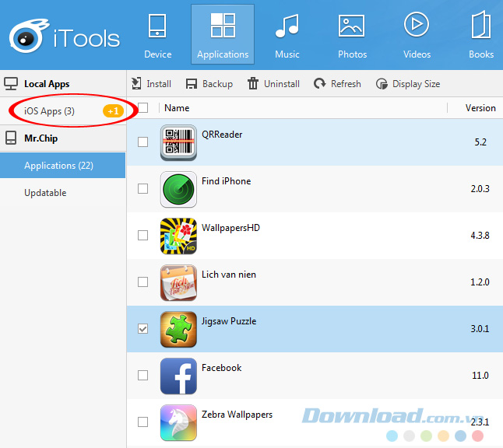Image resolution: width=503 pixels, height=448 pixels.
Task: Go to the Videos section
Action: (417, 36)
